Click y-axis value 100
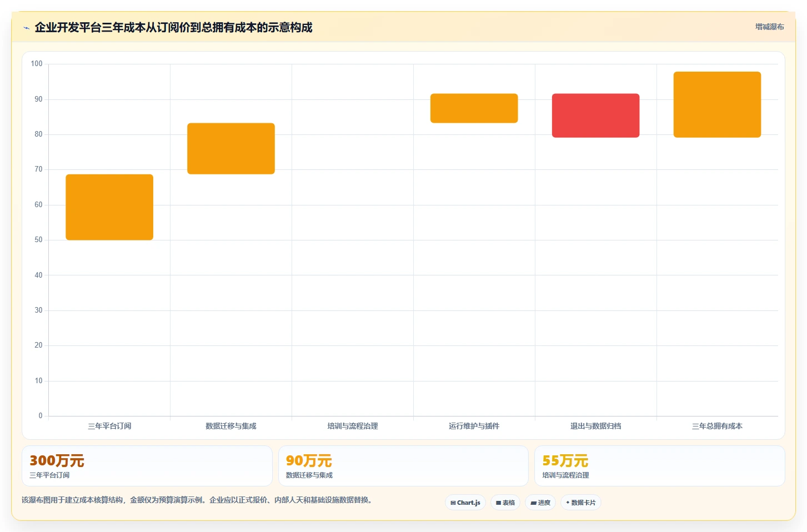Viewport: 807px width, 532px height. tap(37, 64)
